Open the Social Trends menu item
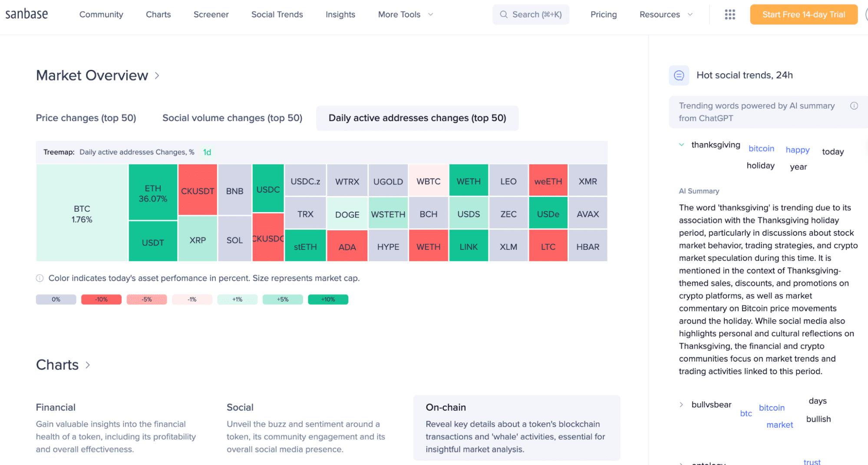 (277, 14)
